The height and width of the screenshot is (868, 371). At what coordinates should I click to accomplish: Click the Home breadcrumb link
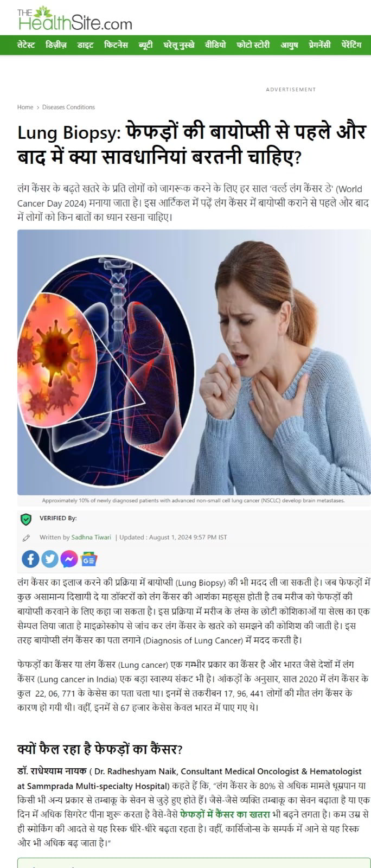click(x=25, y=107)
